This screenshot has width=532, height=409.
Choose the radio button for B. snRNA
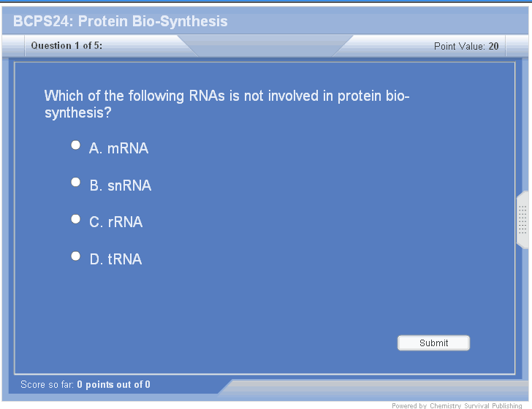[75, 183]
